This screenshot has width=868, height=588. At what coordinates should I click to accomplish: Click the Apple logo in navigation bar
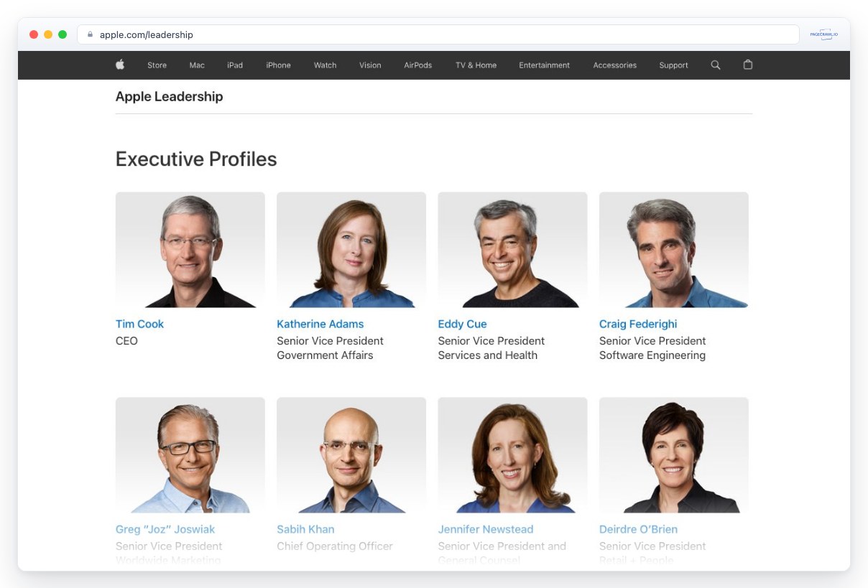pos(120,65)
